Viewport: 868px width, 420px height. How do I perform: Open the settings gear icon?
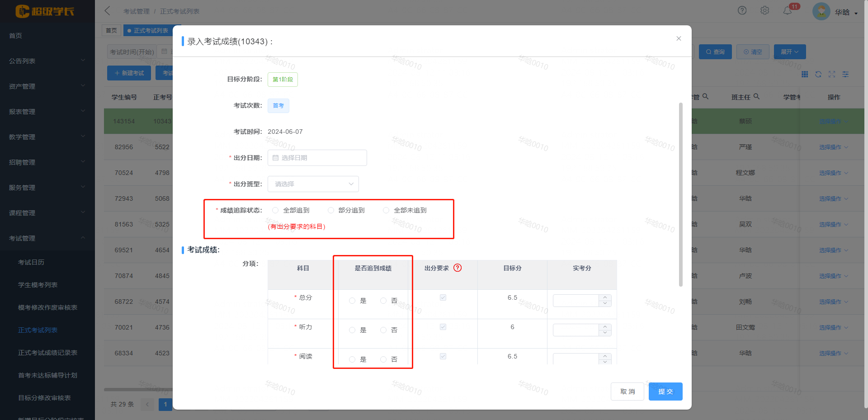click(765, 10)
